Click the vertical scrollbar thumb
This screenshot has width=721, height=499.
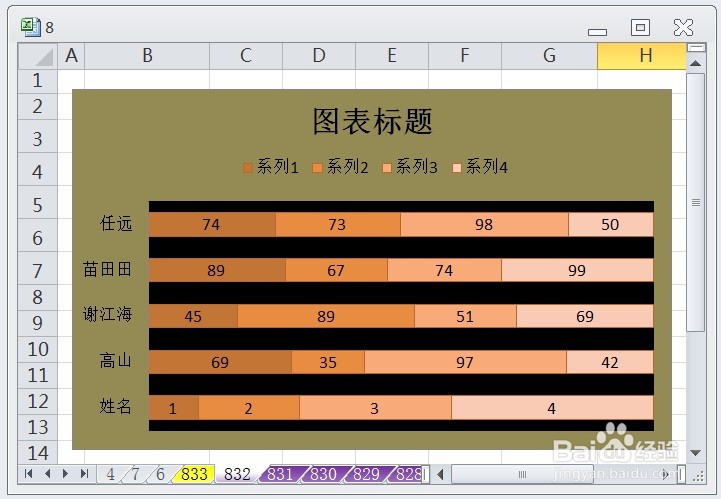696,202
